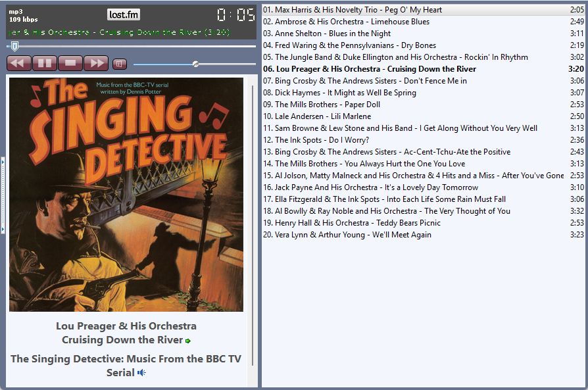
Task: Select track 13 Ac-Cent-Tchu-Ate the Positive
Action: 424,152
